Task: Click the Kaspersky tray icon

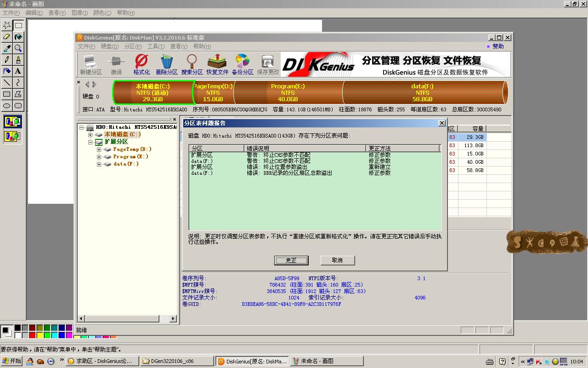Action: [538, 361]
